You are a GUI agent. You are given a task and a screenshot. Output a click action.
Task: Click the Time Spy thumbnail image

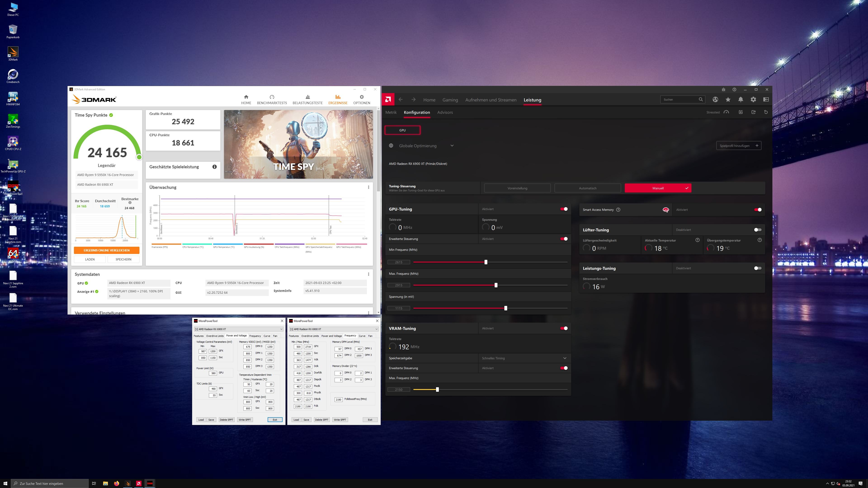click(x=298, y=144)
